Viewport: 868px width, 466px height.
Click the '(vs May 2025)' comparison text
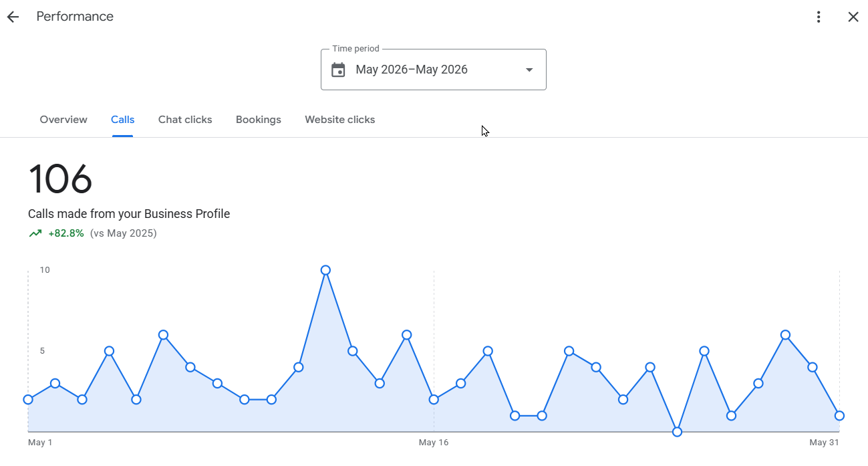124,233
